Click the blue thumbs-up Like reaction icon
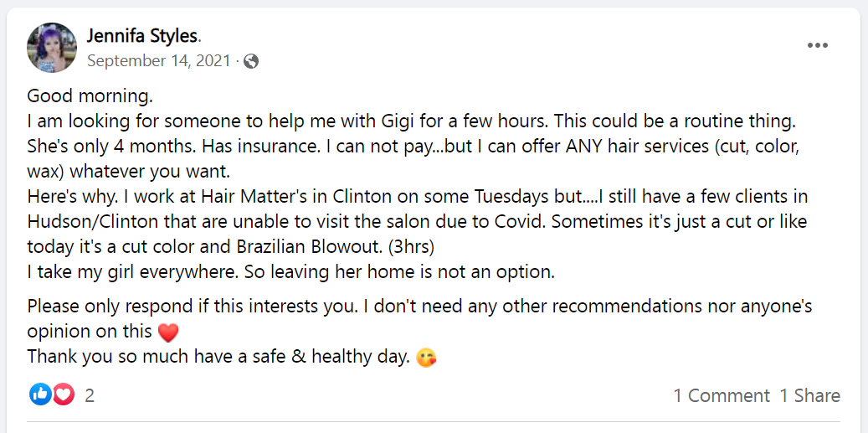The image size is (868, 433). [40, 394]
